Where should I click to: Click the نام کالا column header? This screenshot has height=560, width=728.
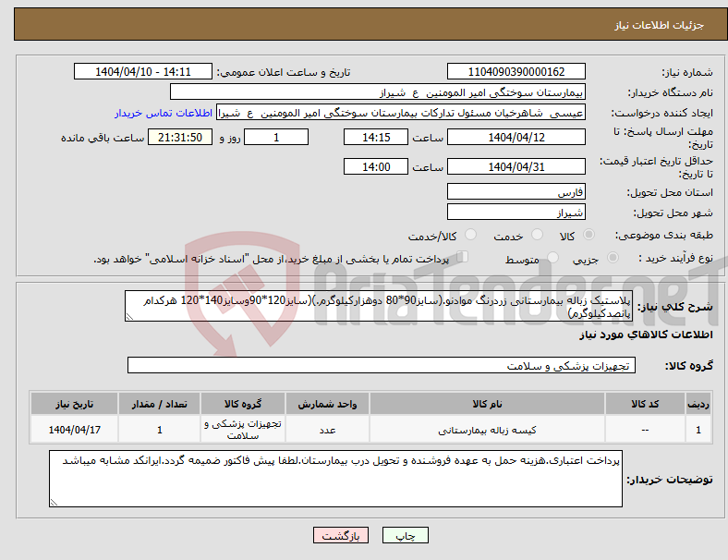487,404
